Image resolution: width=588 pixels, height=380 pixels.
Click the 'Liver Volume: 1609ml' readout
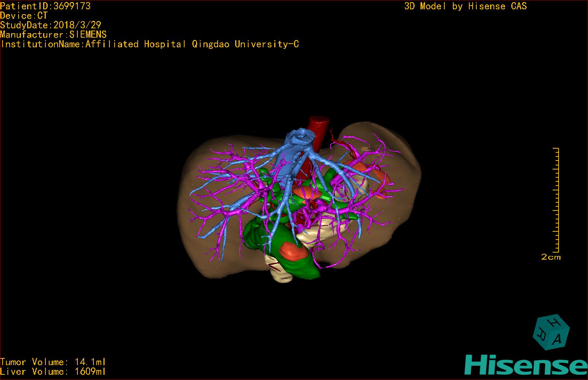coord(53,371)
